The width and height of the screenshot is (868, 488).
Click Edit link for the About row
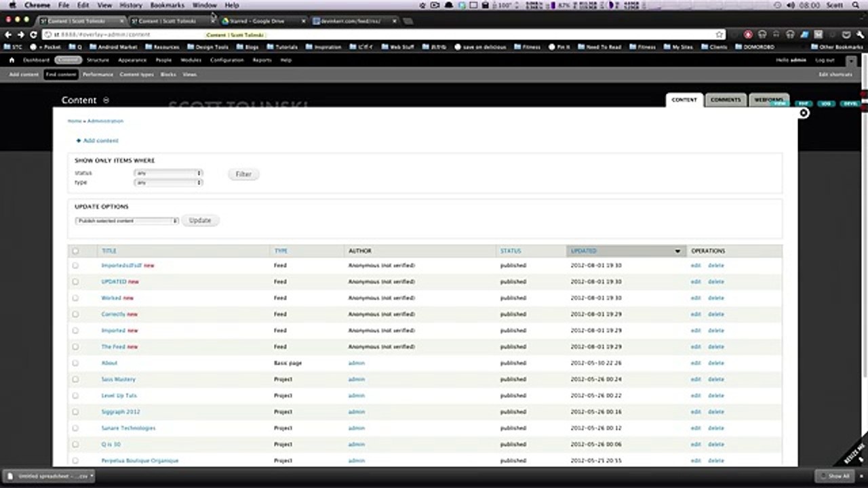(x=695, y=363)
